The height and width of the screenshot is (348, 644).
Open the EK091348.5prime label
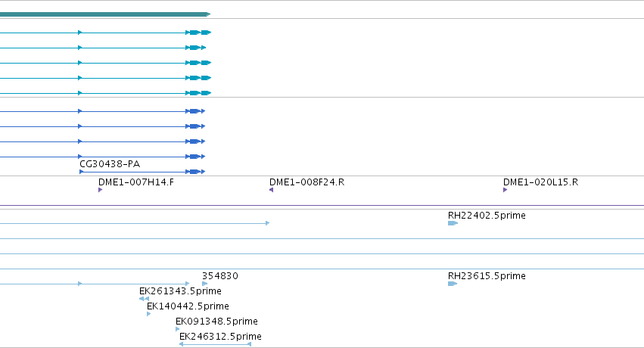click(x=216, y=322)
